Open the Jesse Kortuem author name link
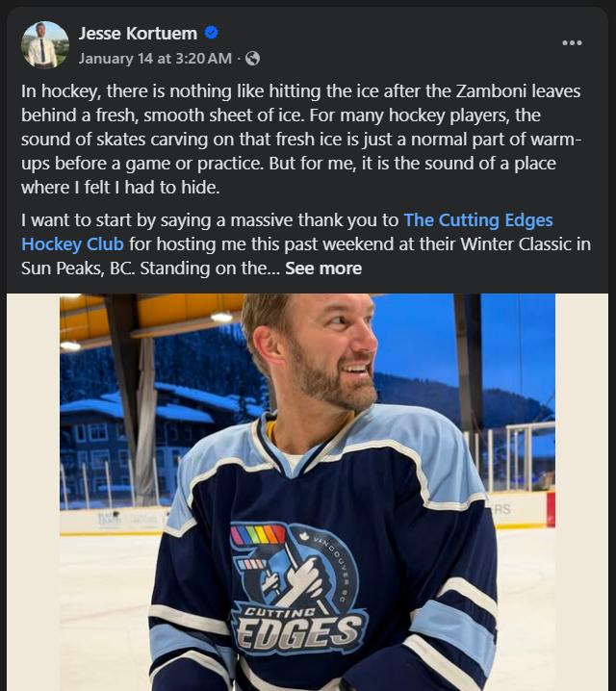This screenshot has width=616, height=691. (139, 34)
